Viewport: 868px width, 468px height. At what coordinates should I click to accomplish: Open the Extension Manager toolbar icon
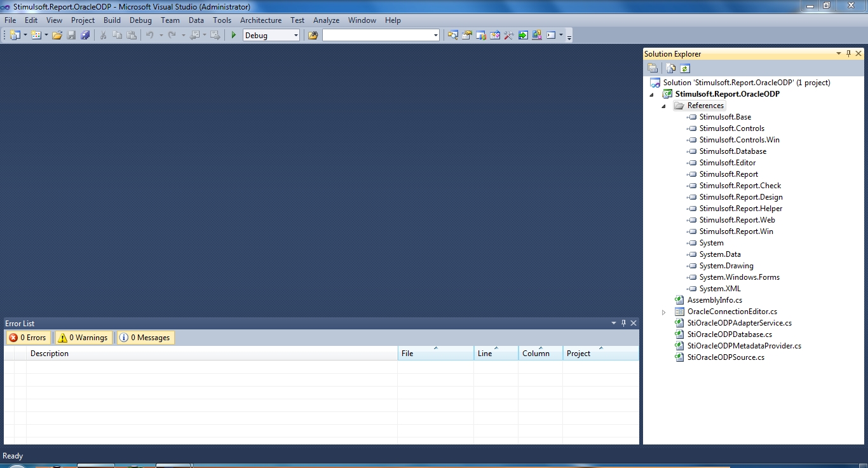(x=536, y=36)
